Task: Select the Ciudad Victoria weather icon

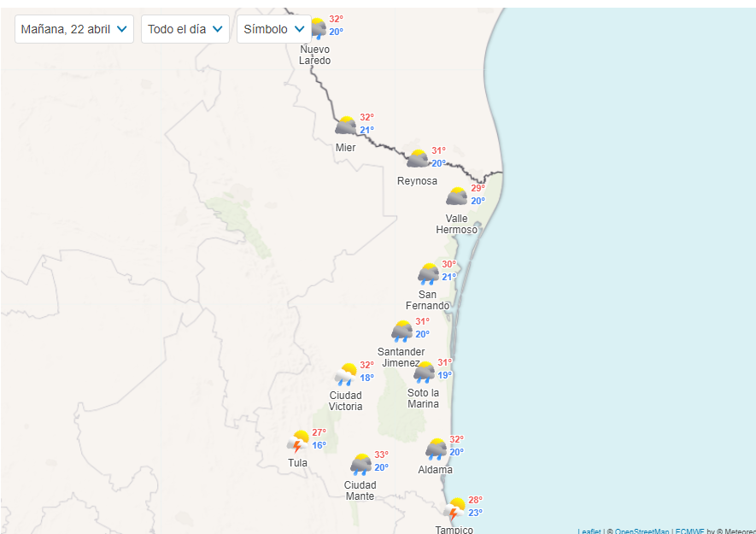Action: click(x=346, y=374)
